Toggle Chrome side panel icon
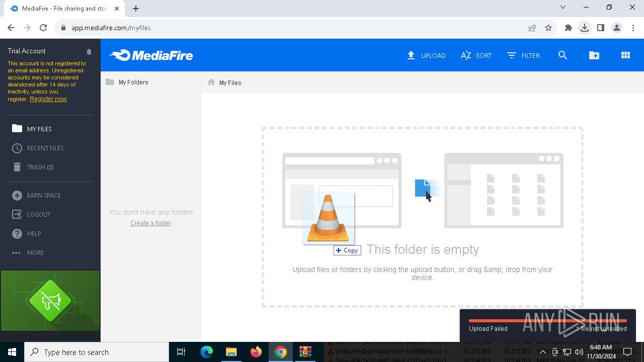 601,28
